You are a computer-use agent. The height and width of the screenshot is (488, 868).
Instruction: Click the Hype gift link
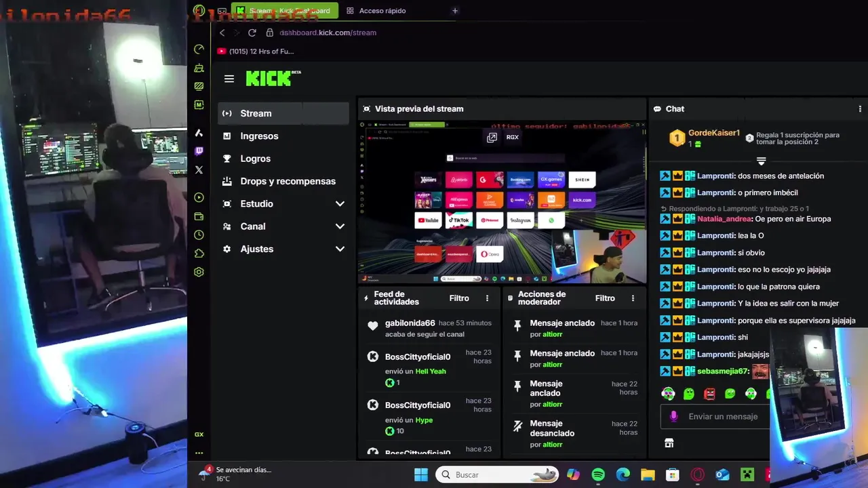424,420
